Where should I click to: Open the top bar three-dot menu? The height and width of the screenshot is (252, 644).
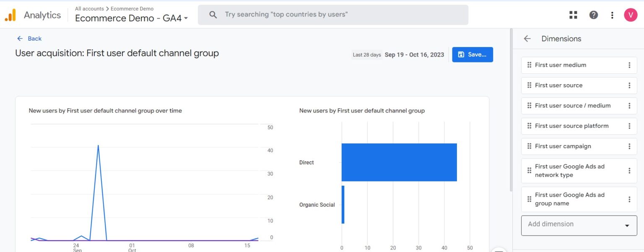click(x=612, y=15)
